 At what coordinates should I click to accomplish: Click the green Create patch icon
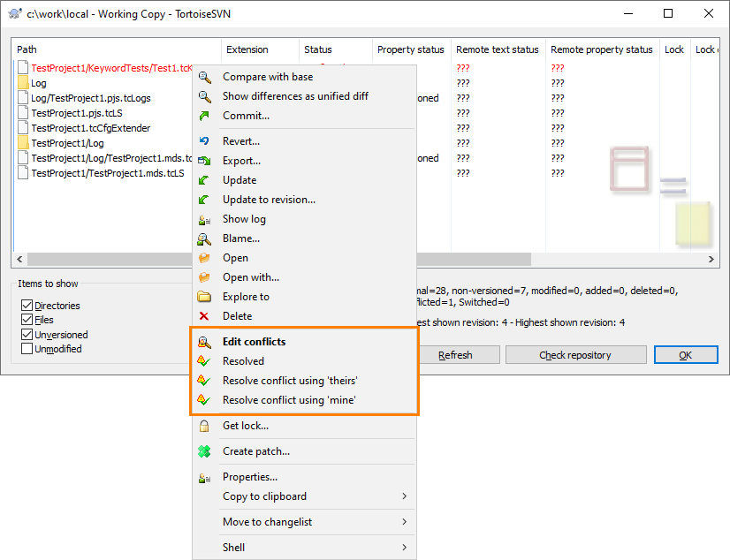point(204,451)
